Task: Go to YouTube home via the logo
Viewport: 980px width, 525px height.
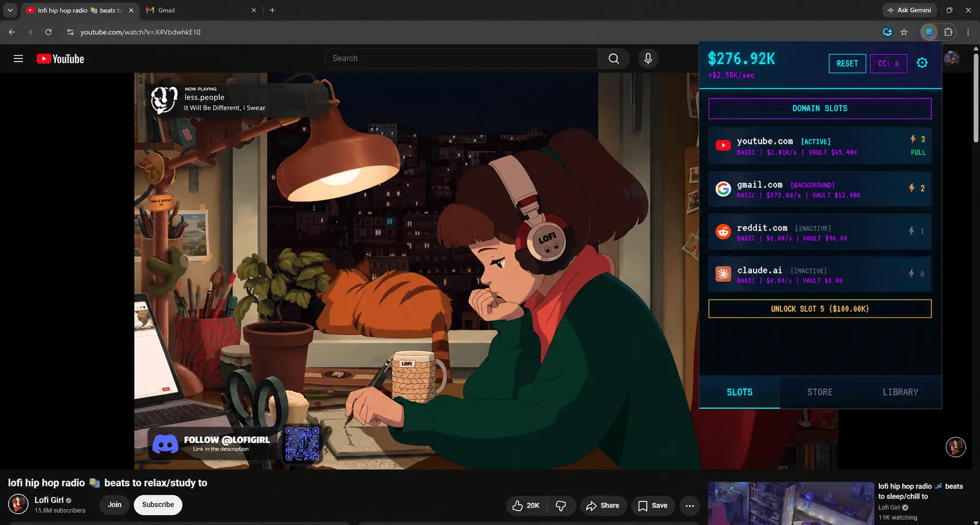Action: point(60,59)
